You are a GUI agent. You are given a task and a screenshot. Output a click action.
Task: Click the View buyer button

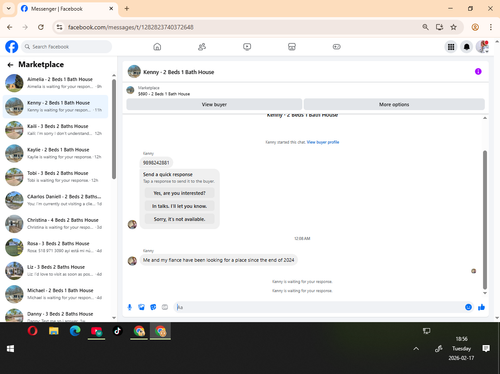coord(214,104)
